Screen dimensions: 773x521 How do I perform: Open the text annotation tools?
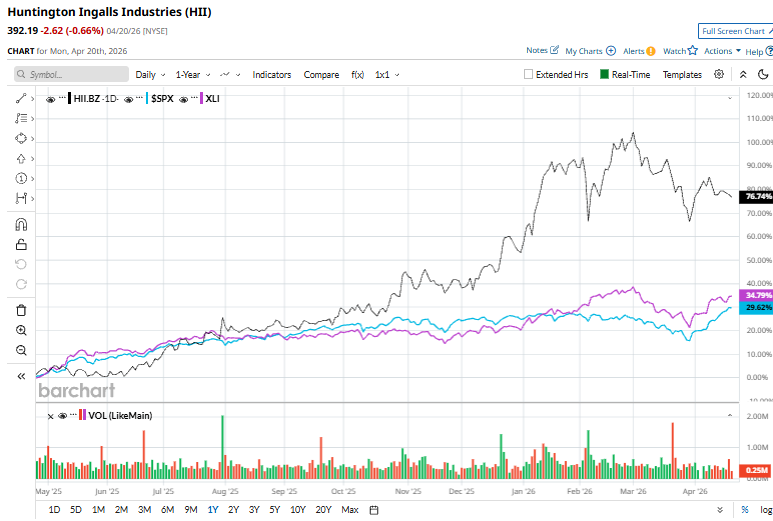pos(21,118)
